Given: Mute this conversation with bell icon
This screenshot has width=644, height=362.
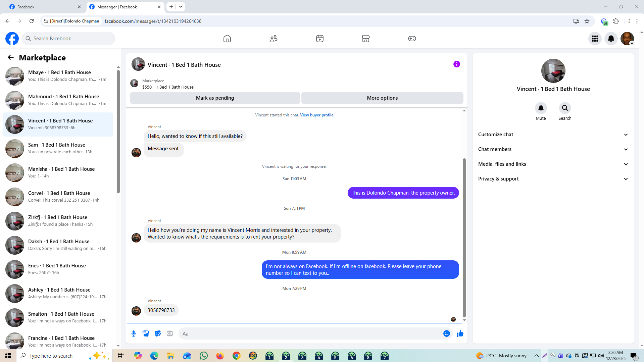Looking at the screenshot, I should click(x=541, y=108).
